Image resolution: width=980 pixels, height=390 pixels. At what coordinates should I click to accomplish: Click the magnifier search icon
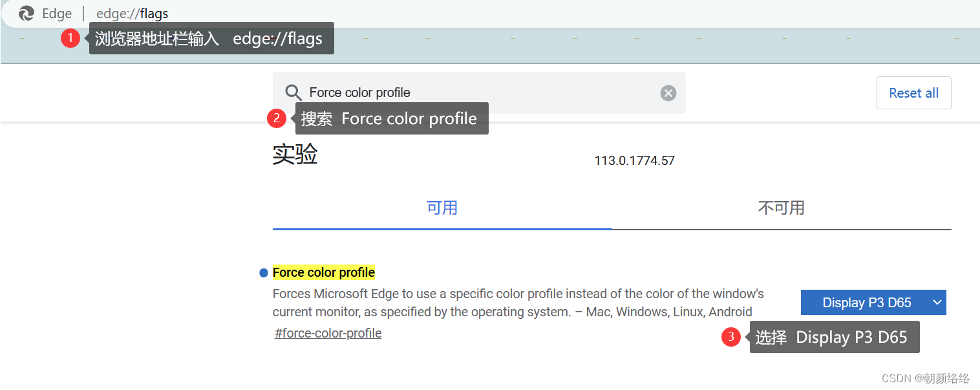tap(293, 92)
